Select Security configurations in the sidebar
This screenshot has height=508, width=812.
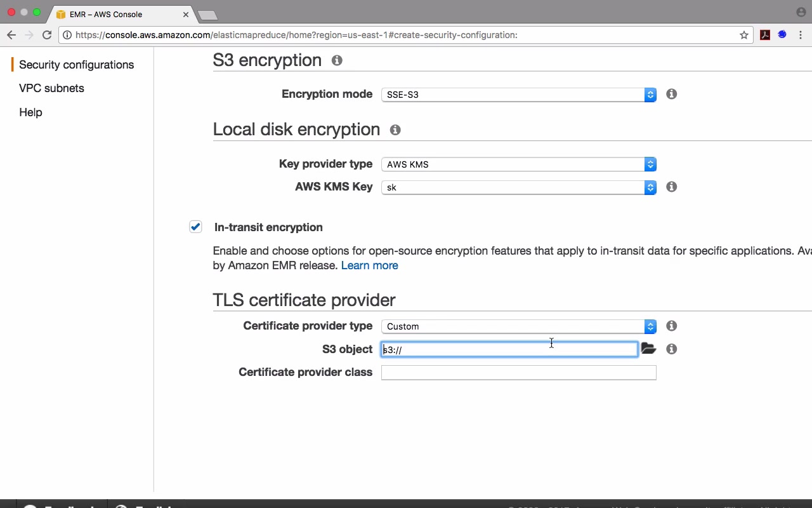[x=76, y=65]
